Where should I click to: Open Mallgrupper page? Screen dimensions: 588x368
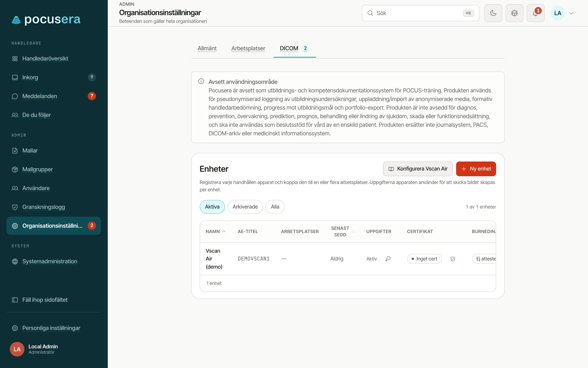pos(54,169)
